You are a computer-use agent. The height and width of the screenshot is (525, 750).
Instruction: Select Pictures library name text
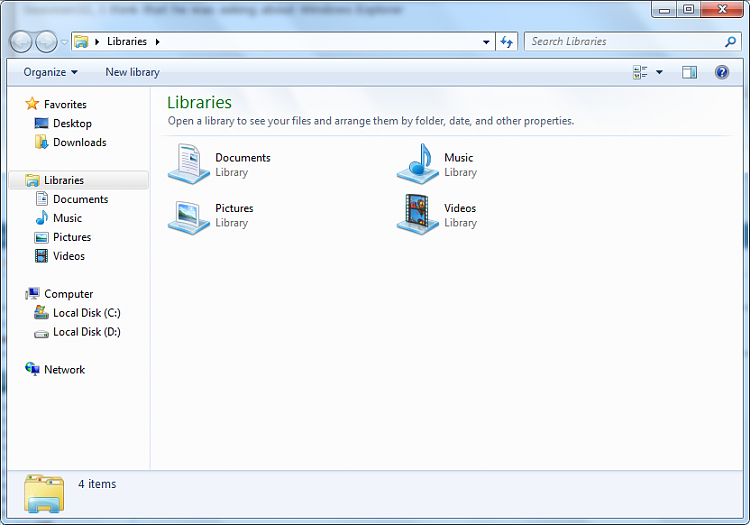pyautogui.click(x=234, y=208)
